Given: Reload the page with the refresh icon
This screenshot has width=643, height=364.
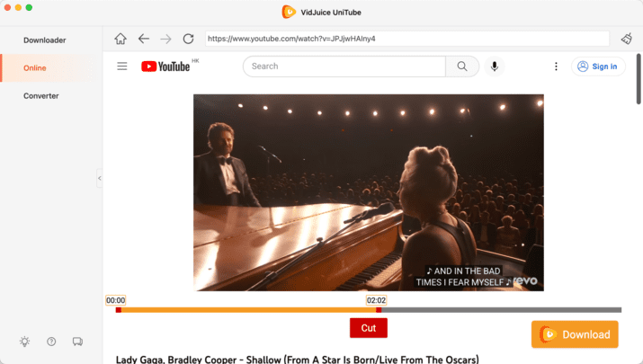Looking at the screenshot, I should [188, 39].
